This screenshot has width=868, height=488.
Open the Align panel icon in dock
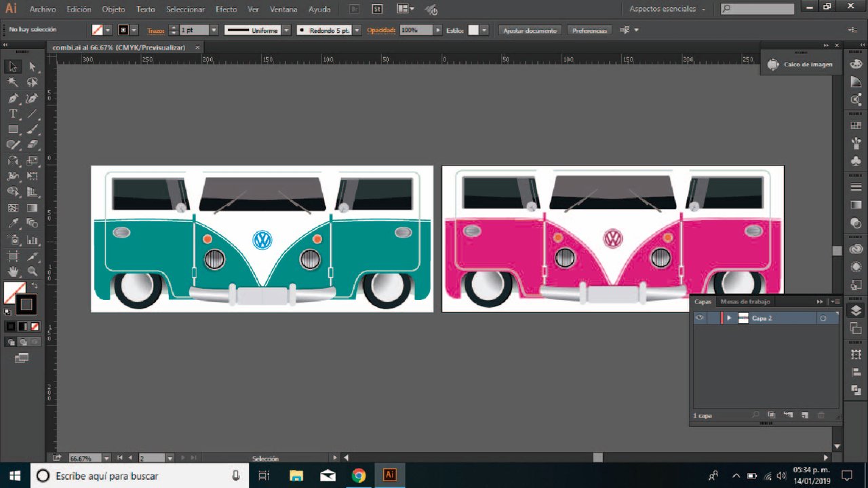pos(856,372)
